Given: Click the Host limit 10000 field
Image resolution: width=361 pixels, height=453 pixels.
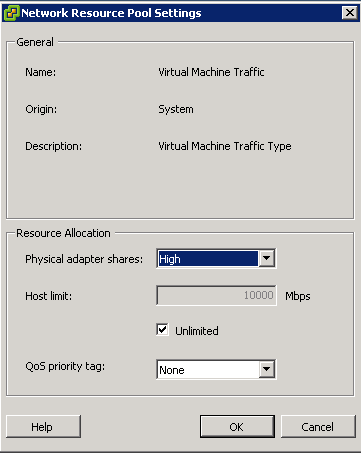Looking at the screenshot, I should click(x=216, y=295).
